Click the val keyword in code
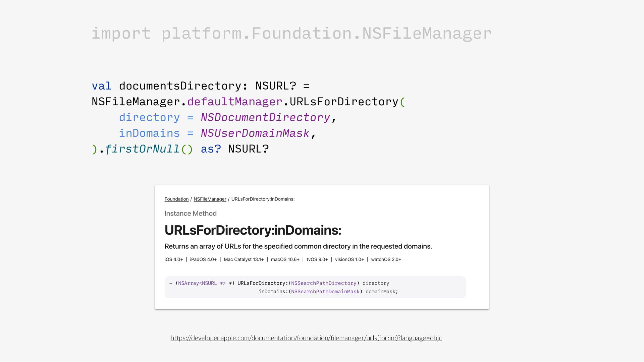Viewport: 644px width, 362px height. [101, 86]
